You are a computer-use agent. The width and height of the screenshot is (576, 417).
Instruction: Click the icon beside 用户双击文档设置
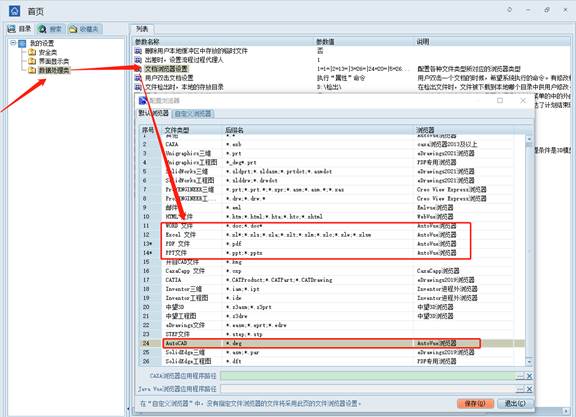click(x=138, y=78)
